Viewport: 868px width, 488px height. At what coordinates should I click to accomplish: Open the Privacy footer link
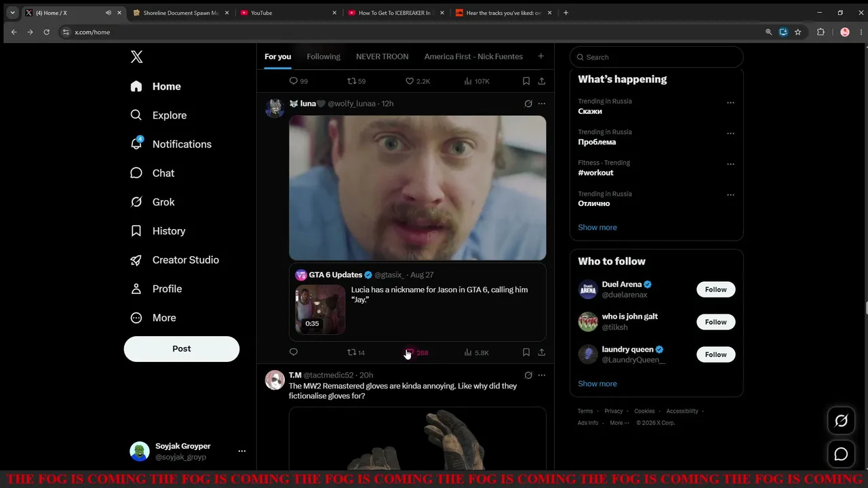(614, 411)
